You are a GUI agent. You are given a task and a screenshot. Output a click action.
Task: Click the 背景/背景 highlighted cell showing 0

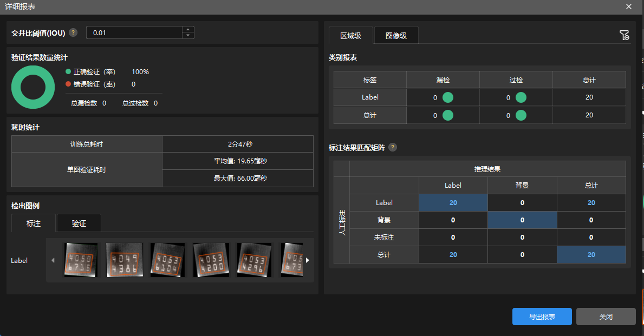(522, 220)
